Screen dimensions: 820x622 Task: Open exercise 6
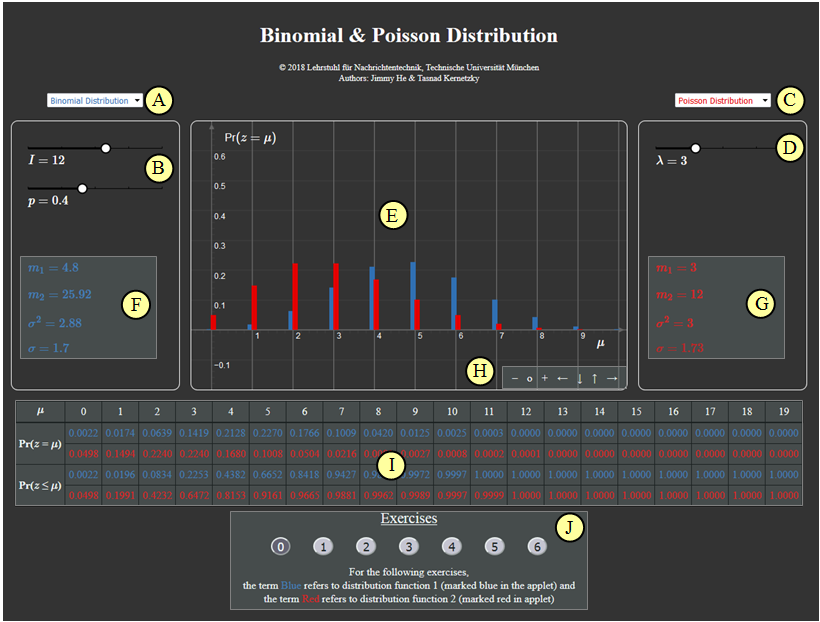537,546
